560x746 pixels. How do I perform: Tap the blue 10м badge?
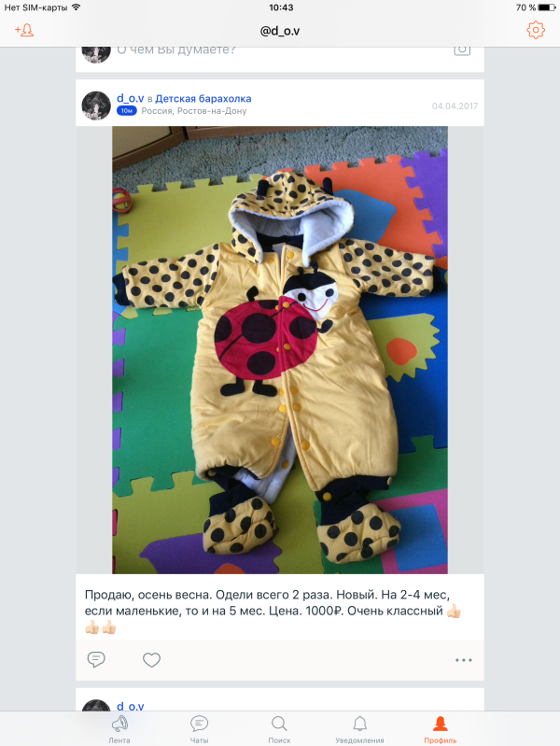(x=127, y=111)
